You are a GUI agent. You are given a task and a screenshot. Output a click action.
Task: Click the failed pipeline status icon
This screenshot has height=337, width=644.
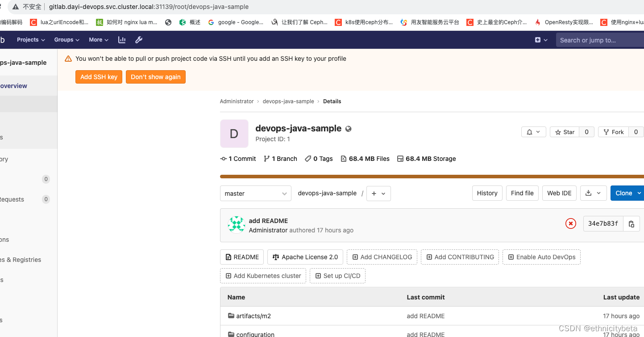coord(570,223)
